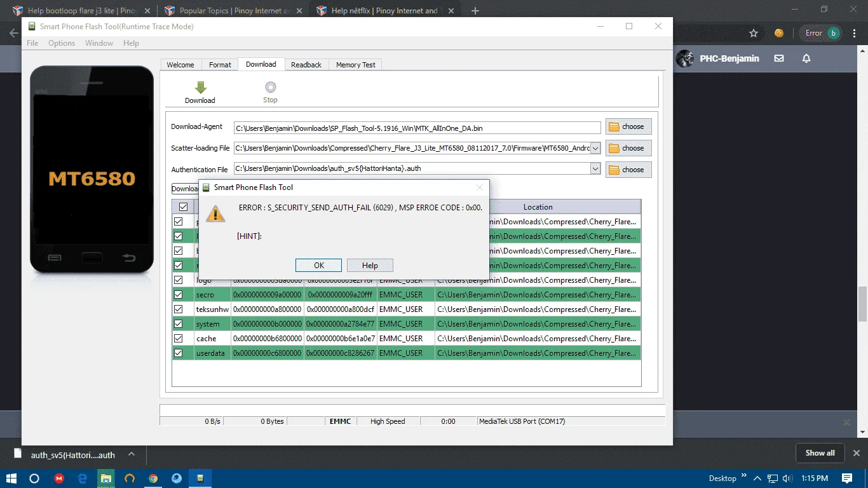Toggle the select-all checkbox in the table header
Screen dimensions: 868x488
point(183,207)
